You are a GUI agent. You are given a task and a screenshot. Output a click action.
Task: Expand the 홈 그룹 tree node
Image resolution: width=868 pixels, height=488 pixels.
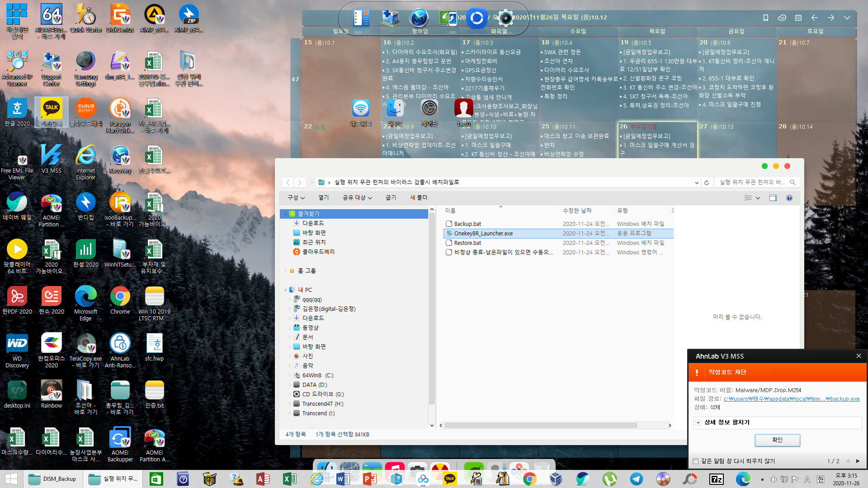tap(285, 271)
